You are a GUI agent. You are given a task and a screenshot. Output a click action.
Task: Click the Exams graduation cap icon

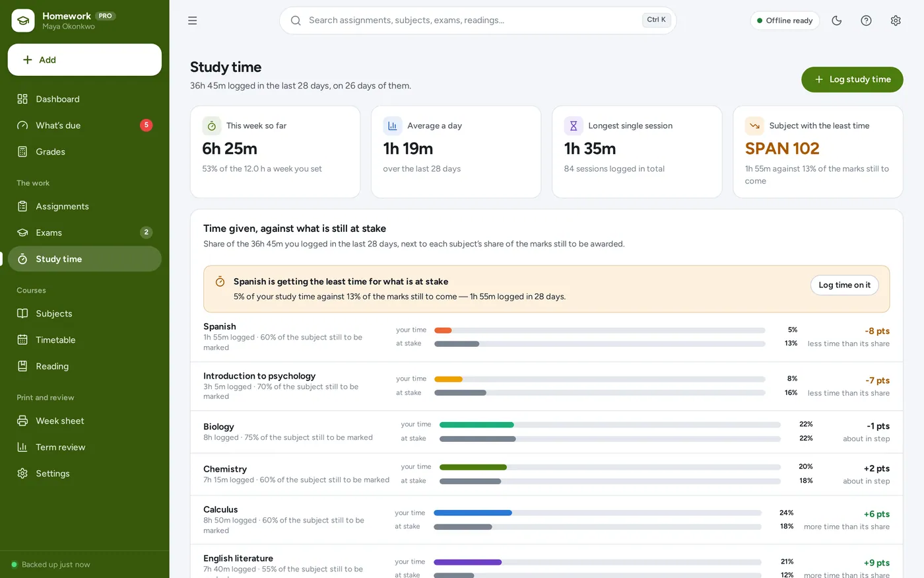click(x=22, y=233)
